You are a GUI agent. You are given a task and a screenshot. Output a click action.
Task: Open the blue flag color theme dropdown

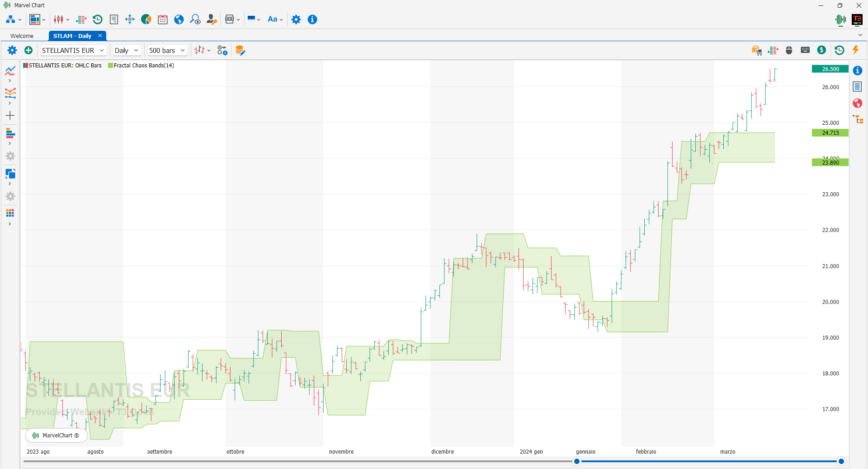click(254, 19)
